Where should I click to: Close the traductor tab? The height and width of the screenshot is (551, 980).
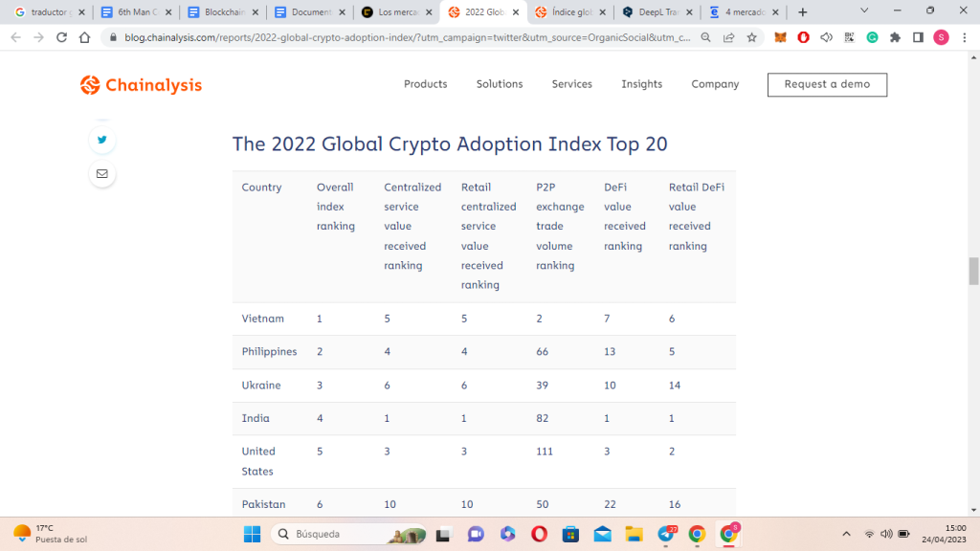[81, 11]
